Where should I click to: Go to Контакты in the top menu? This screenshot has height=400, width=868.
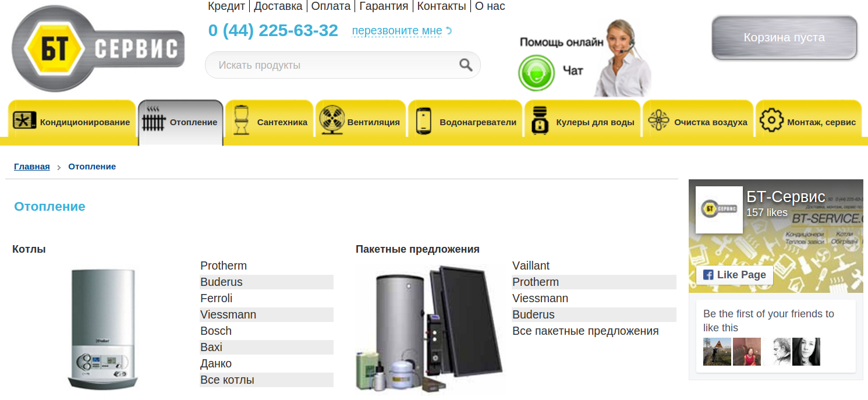(x=442, y=6)
